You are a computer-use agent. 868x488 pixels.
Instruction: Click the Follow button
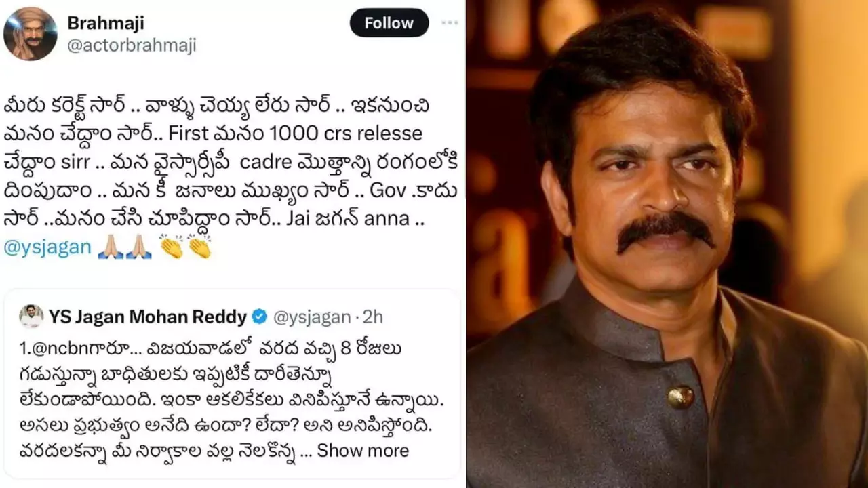coord(389,24)
